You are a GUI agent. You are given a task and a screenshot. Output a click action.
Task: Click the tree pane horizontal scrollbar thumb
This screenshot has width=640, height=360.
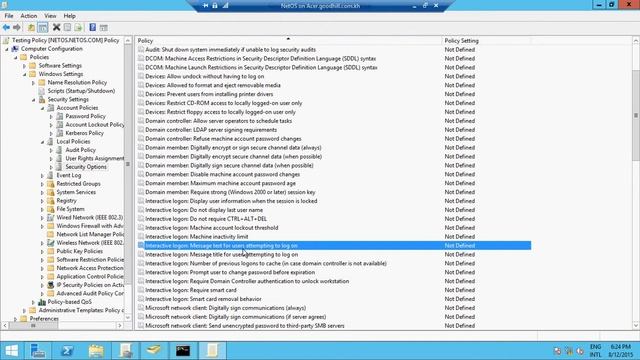point(33,326)
